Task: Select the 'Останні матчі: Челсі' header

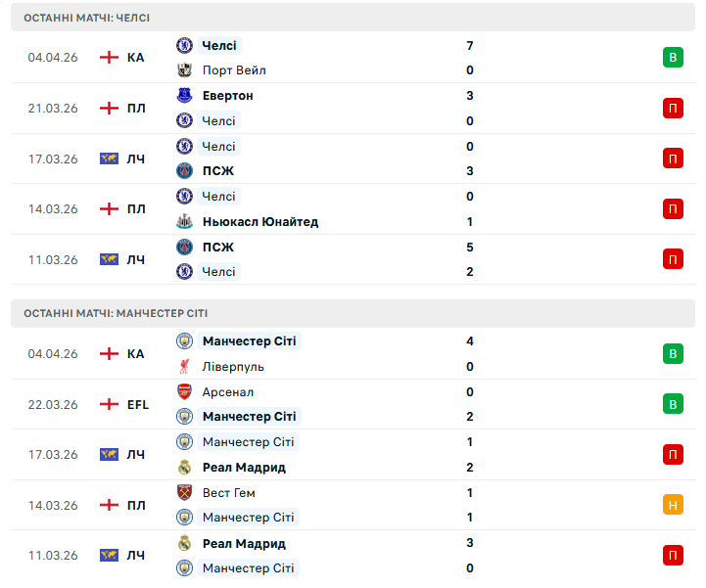Action: coord(88,18)
